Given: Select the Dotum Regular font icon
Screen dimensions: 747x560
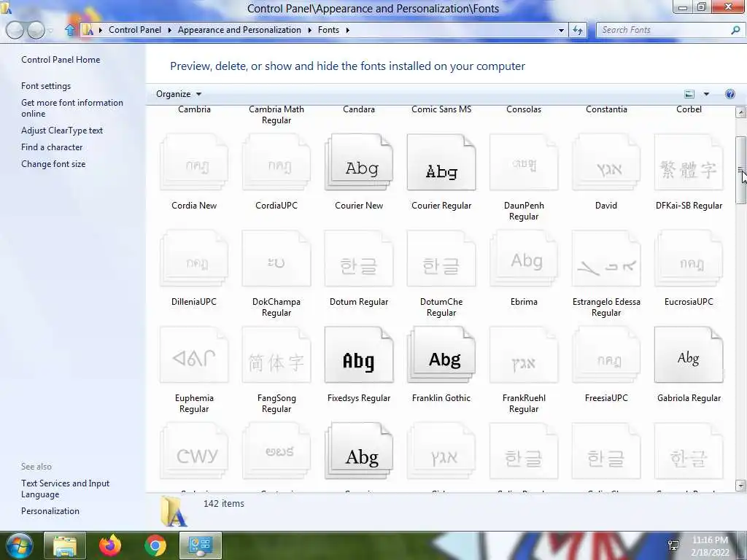Looking at the screenshot, I should tap(359, 259).
